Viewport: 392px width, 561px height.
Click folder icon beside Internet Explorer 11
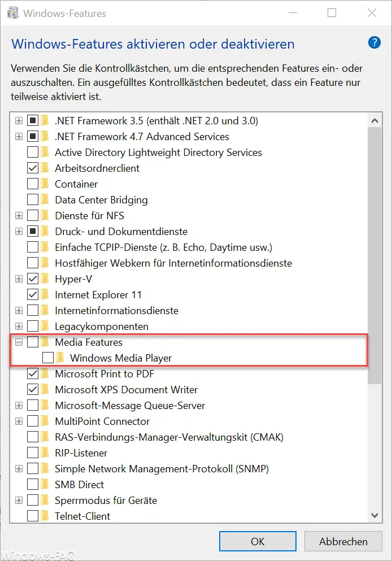[45, 294]
